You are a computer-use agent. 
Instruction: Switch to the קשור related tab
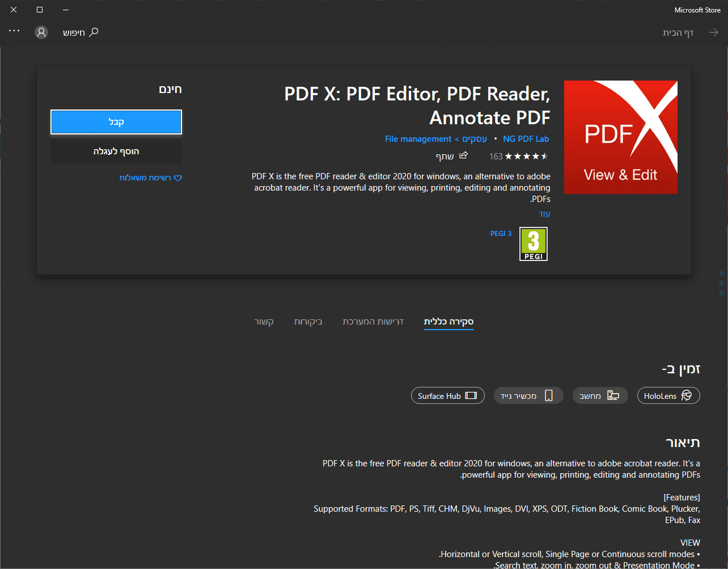(264, 322)
